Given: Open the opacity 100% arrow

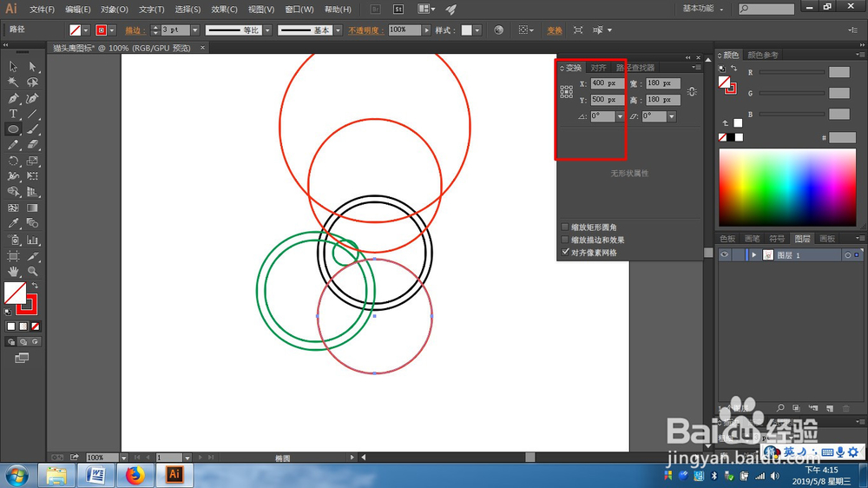Looking at the screenshot, I should pos(426,30).
